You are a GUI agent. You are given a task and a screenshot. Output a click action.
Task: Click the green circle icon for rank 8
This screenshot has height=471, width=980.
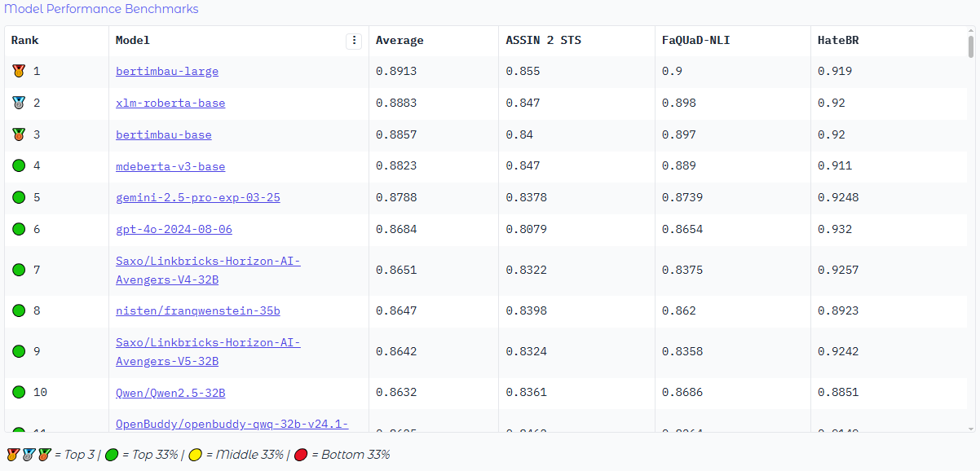19,310
